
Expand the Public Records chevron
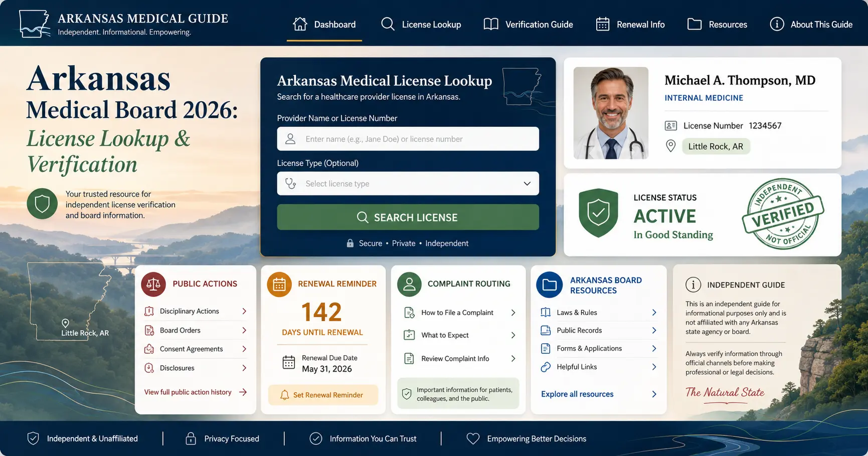[x=654, y=330]
